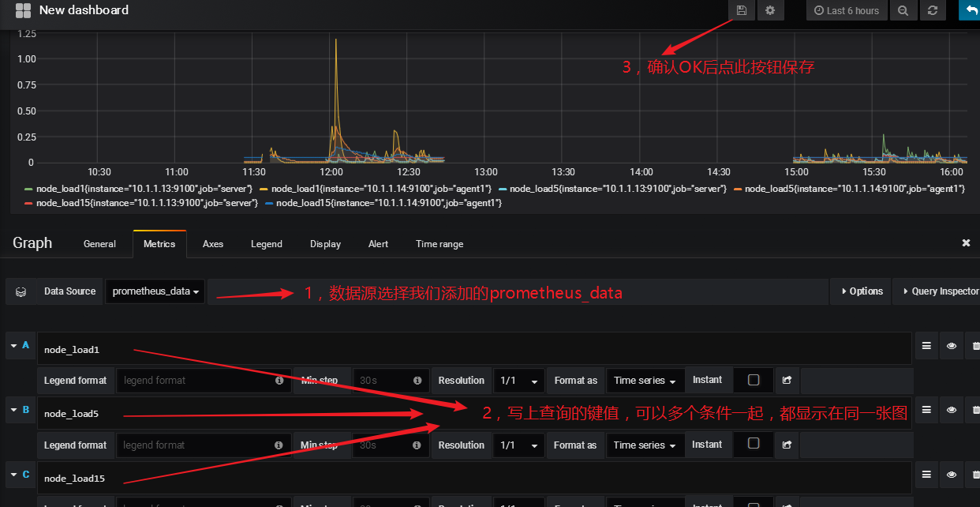The width and height of the screenshot is (980, 507).
Task: Open the Resolution 1/1 dropdown for query A
Action: click(519, 381)
